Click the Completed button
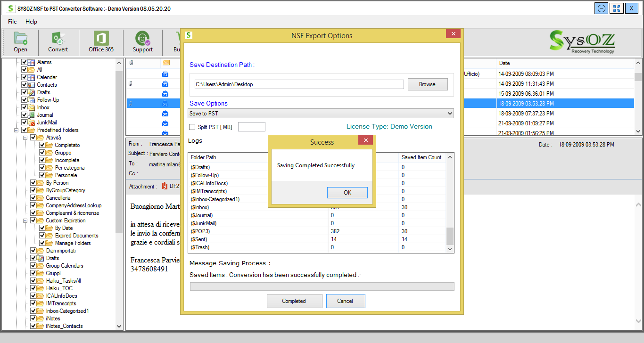The height and width of the screenshot is (343, 644). [294, 301]
